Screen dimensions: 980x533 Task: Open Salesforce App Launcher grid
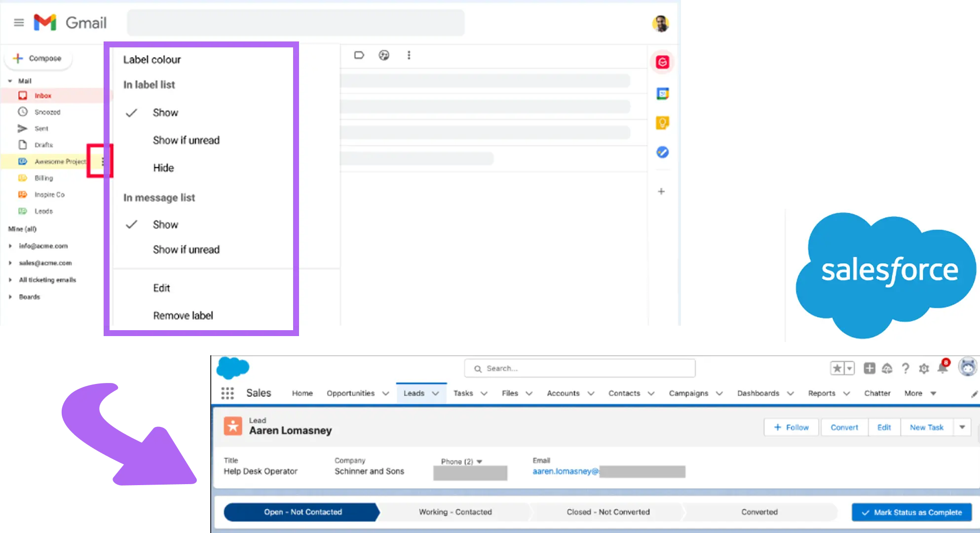tap(227, 393)
